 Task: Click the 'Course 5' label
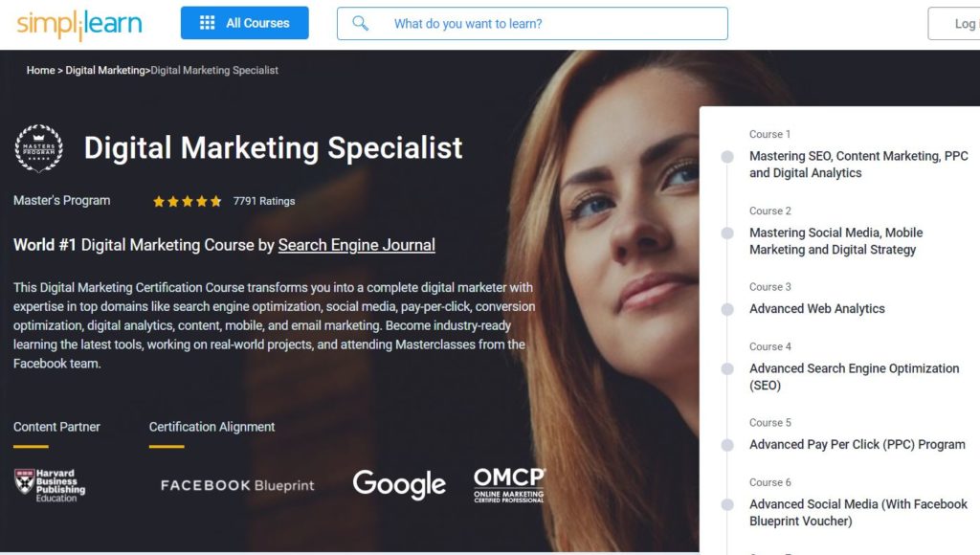(x=770, y=423)
